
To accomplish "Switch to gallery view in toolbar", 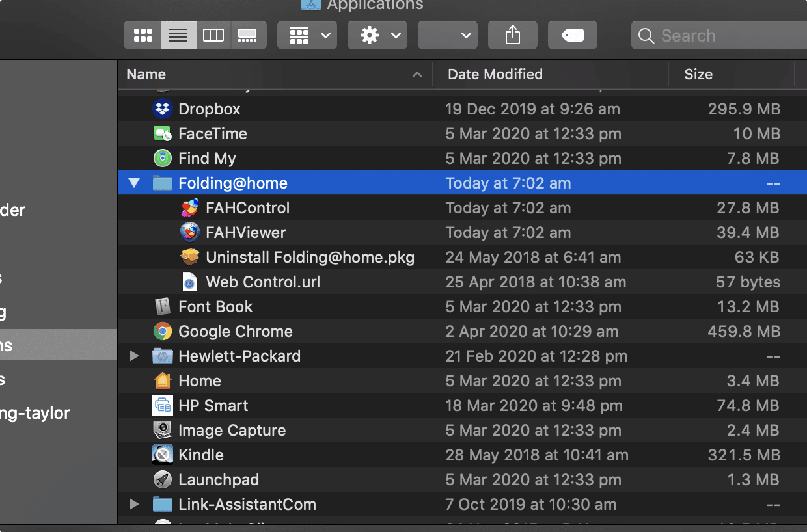I will [248, 35].
